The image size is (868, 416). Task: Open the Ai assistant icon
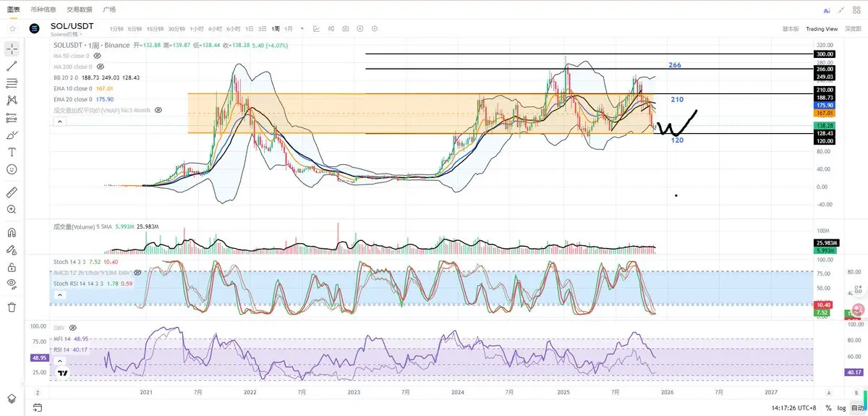827,11
